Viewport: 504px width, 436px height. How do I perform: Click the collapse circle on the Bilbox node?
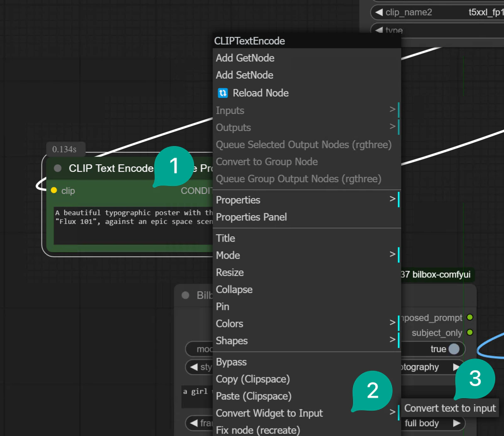pyautogui.click(x=185, y=295)
